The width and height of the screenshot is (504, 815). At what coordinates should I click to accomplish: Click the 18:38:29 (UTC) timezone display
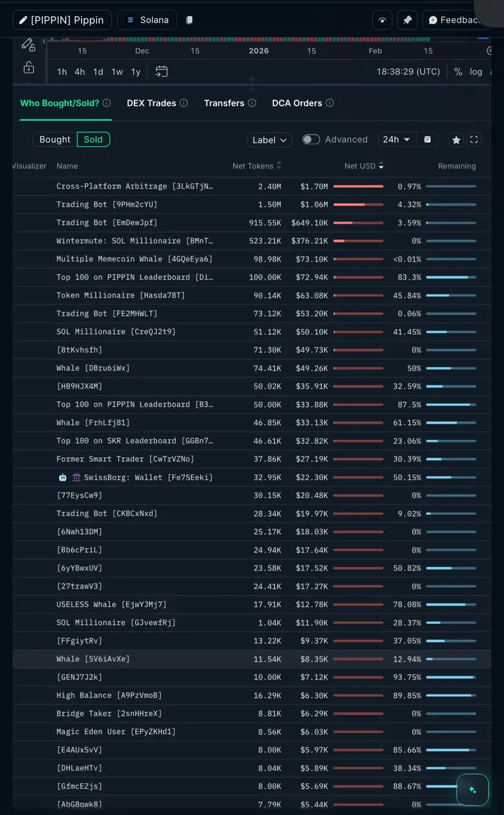click(408, 72)
